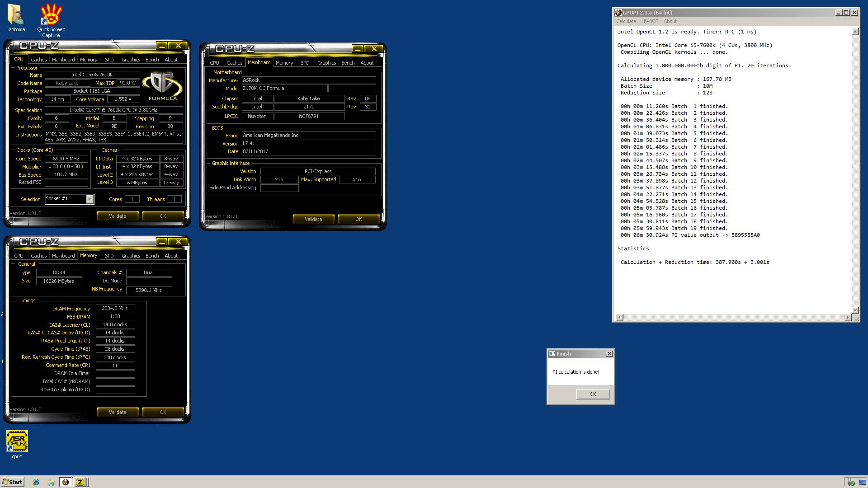
Task: Open the antome folder on desktop
Action: [17, 18]
